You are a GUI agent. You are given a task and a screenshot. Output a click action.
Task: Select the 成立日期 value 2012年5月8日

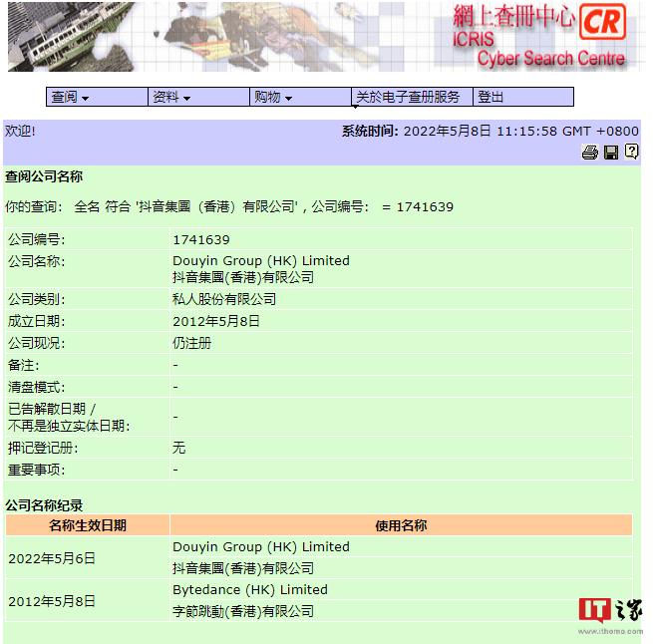216,321
